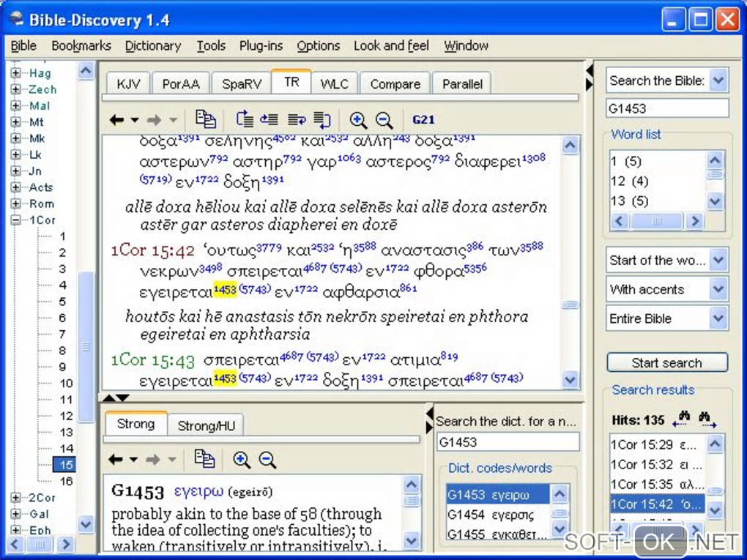Image resolution: width=747 pixels, height=560 pixels.
Task: Open the Dictionary menu
Action: click(153, 45)
